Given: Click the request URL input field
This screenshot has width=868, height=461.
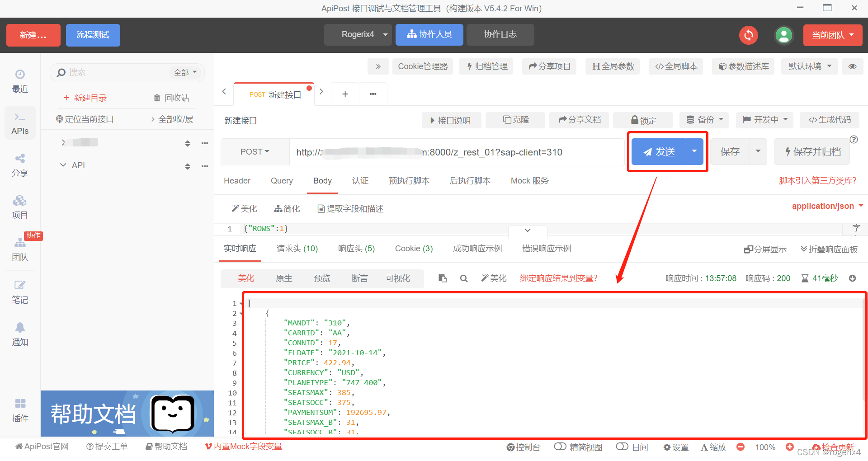Looking at the screenshot, I should 457,152.
